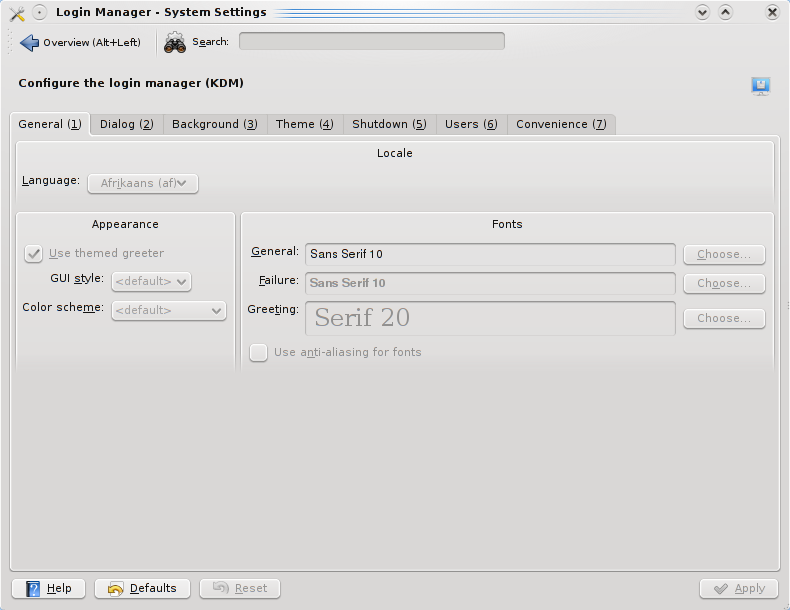
Task: Click the Failure font preview field
Action: tap(490, 284)
